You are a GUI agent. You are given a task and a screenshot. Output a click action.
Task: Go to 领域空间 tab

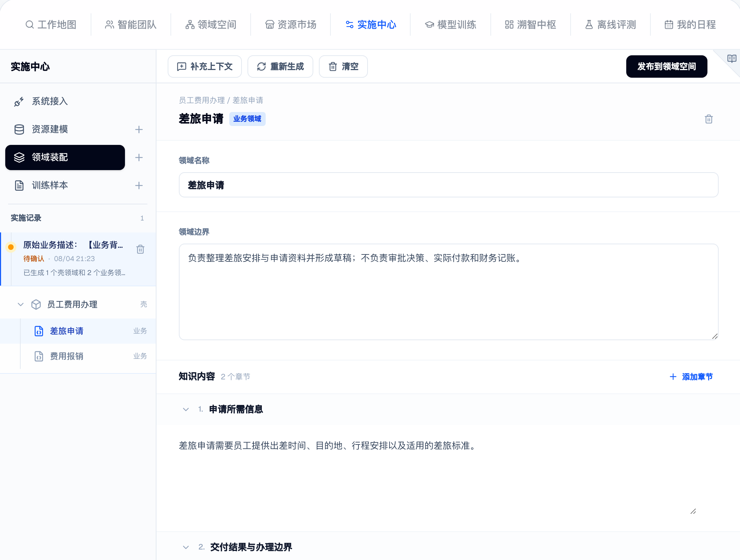click(x=211, y=24)
